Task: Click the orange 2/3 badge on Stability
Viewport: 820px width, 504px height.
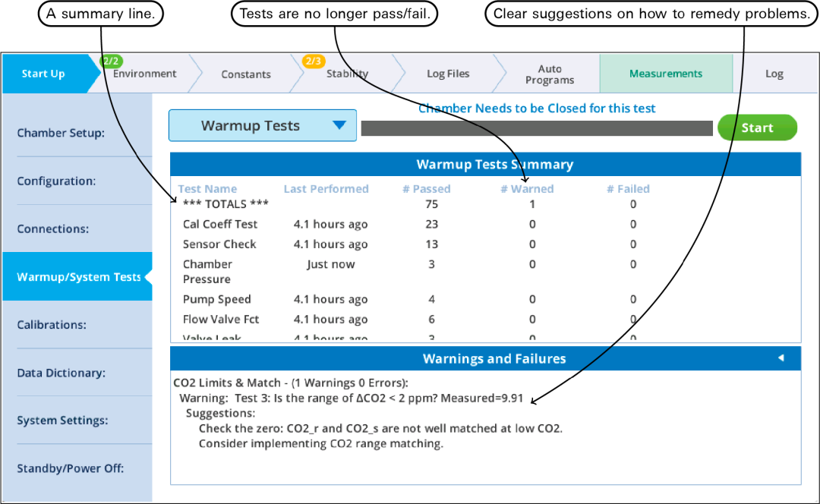Action: (x=314, y=61)
